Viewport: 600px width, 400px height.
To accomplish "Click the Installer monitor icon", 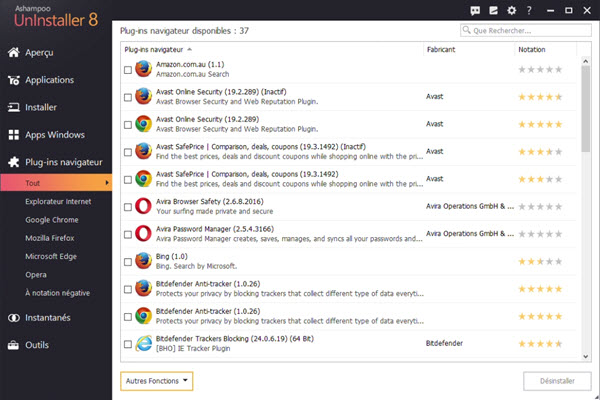I will (x=14, y=108).
